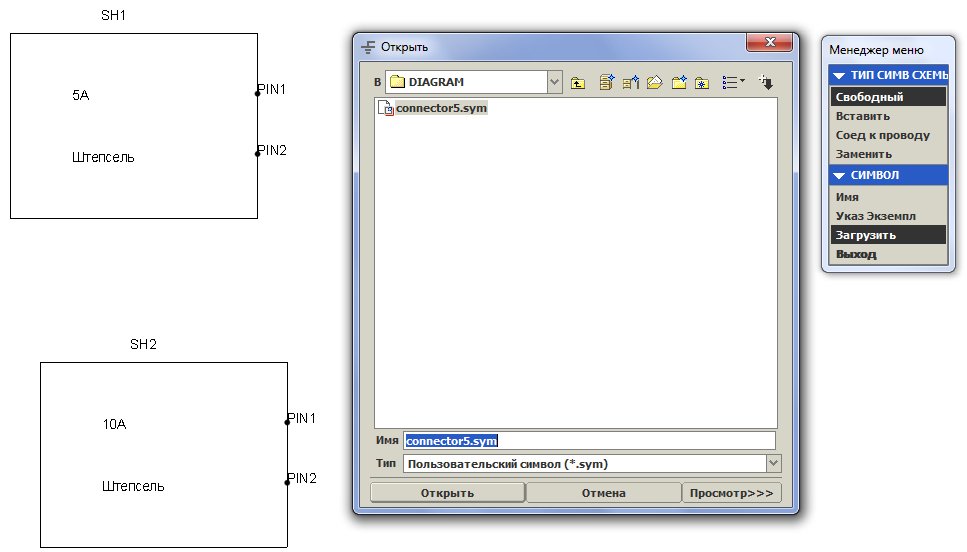Click PIN1 of the SH2 symbol
The width and height of the screenshot is (967, 552).
[301, 418]
